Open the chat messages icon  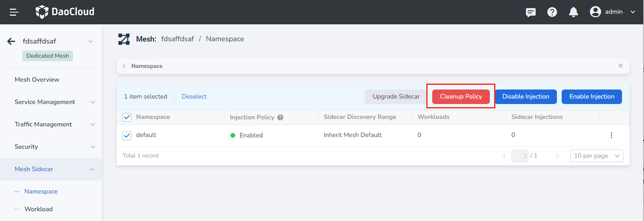pyautogui.click(x=531, y=12)
